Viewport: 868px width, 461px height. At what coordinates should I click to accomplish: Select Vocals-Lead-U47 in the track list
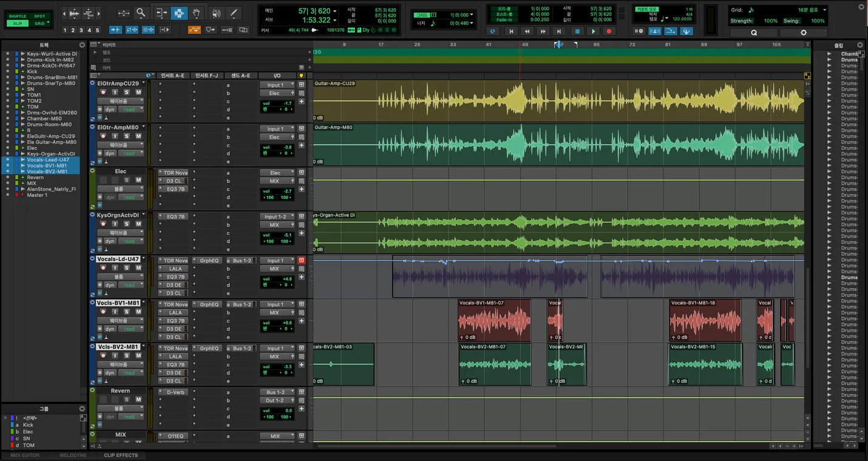[x=48, y=160]
